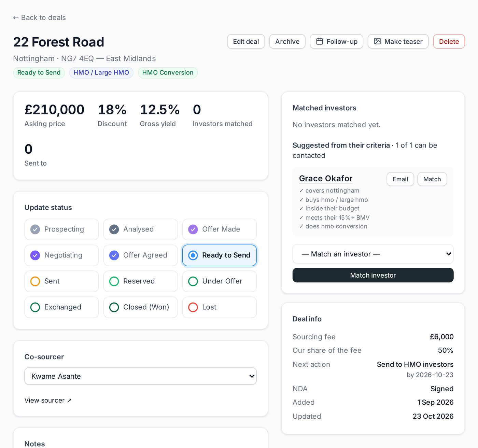478x448 pixels.
Task: Click the Offer Made check circle icon
Action: click(x=193, y=229)
